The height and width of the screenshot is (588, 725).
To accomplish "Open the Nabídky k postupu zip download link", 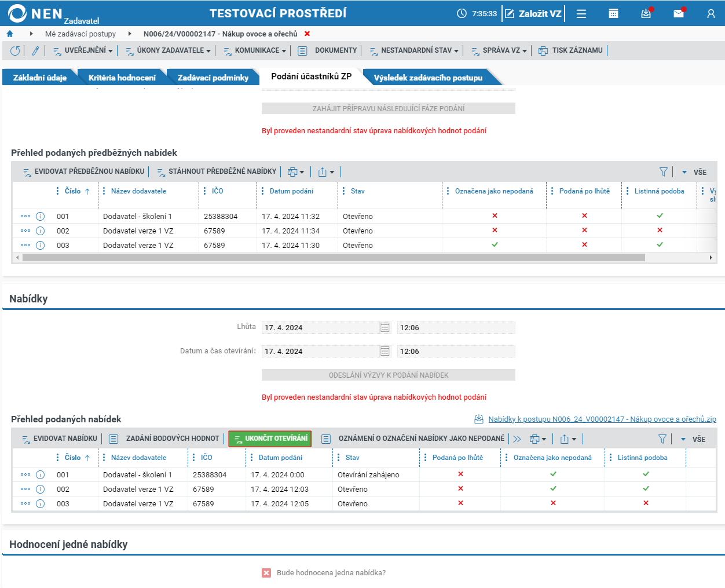I will (x=602, y=419).
